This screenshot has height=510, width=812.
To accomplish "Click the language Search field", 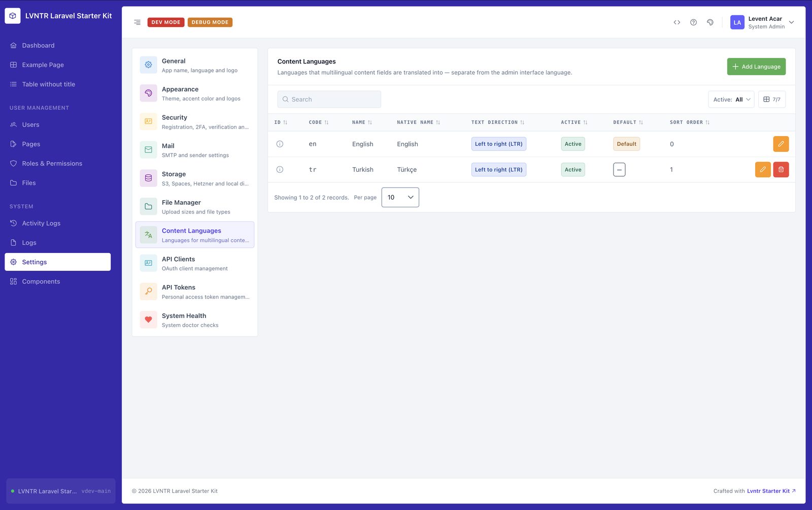I will click(x=329, y=100).
